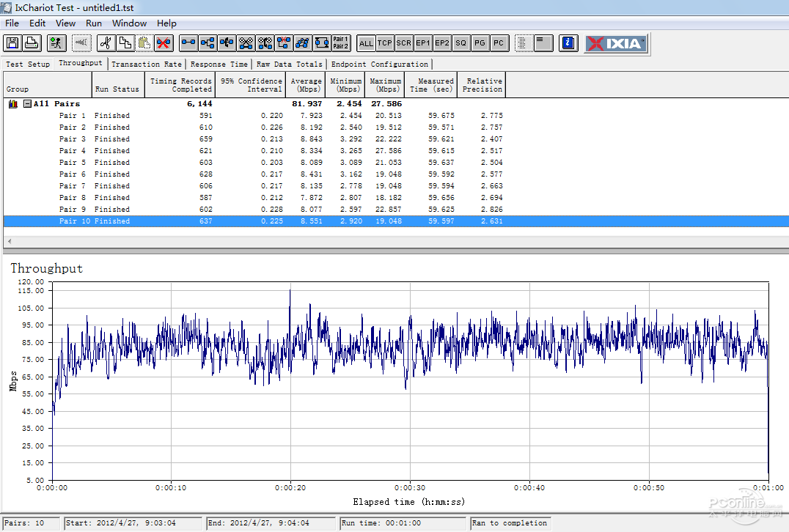Click the diamond-node cross-connected group icon
The width and height of the screenshot is (789, 532).
(246, 43)
